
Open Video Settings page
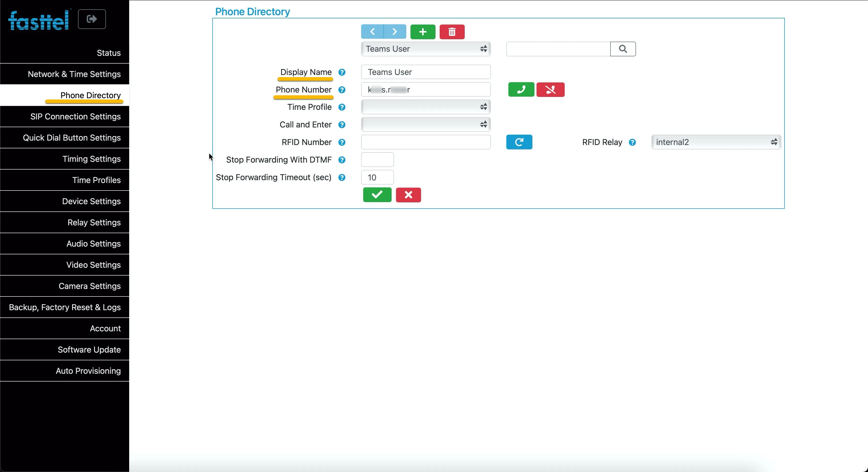65,265
